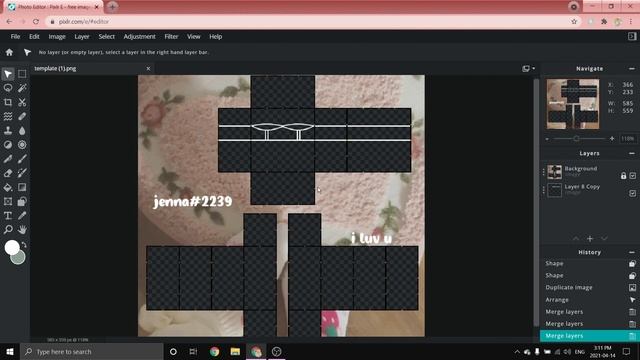640x360 pixels.
Task: Select the frame/bounding box tool
Action: click(8, 201)
